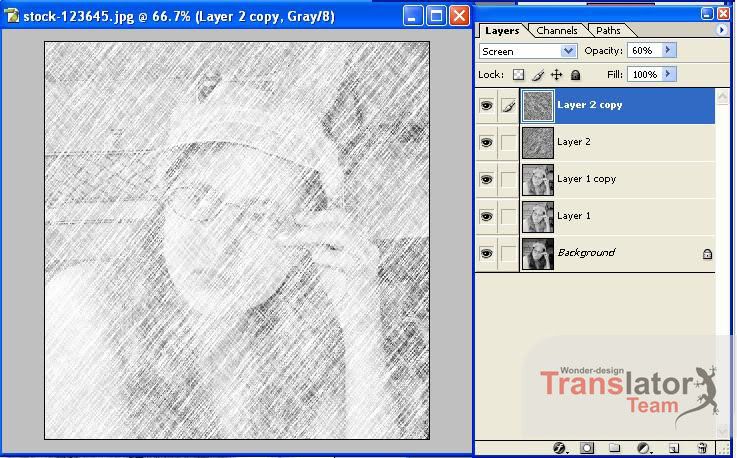Open the Opacity slider arrow
737x458 pixels.
coord(669,50)
